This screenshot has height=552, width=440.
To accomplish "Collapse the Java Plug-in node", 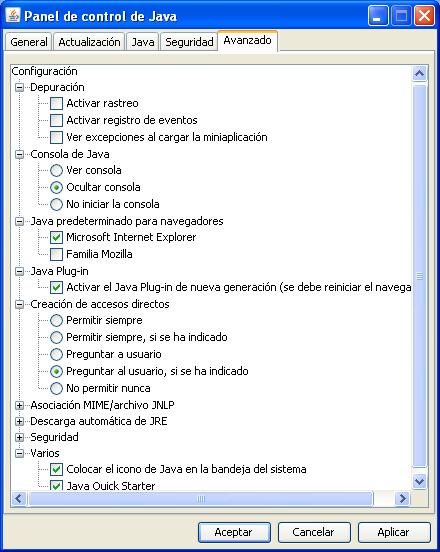I will [20, 271].
